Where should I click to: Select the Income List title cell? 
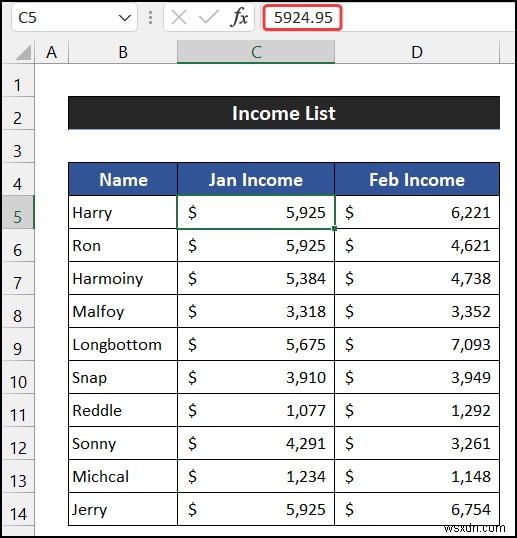tap(284, 113)
